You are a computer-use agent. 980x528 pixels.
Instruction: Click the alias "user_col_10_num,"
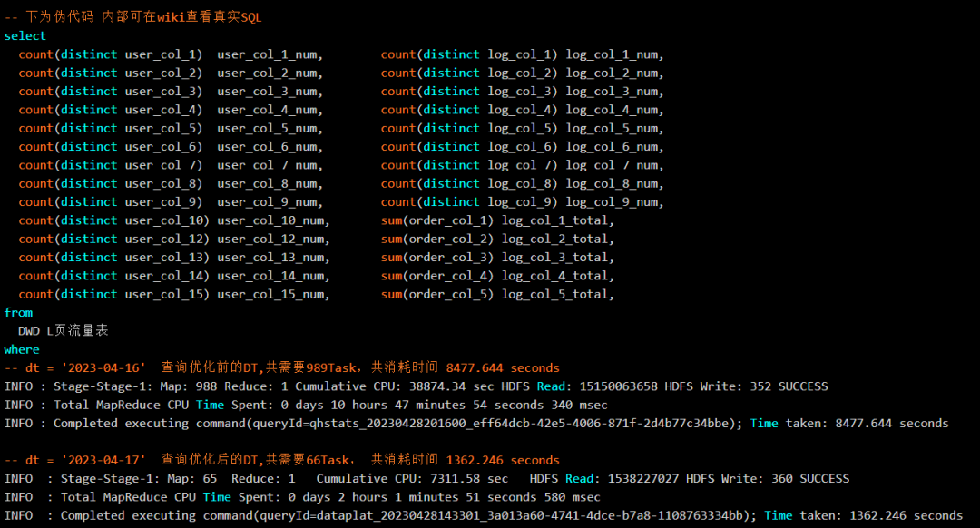click(273, 220)
